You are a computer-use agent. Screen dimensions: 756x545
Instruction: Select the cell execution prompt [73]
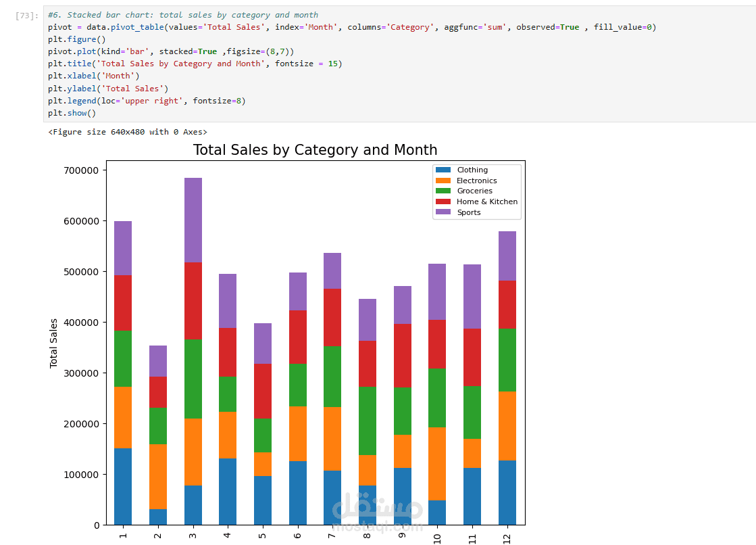[26, 15]
